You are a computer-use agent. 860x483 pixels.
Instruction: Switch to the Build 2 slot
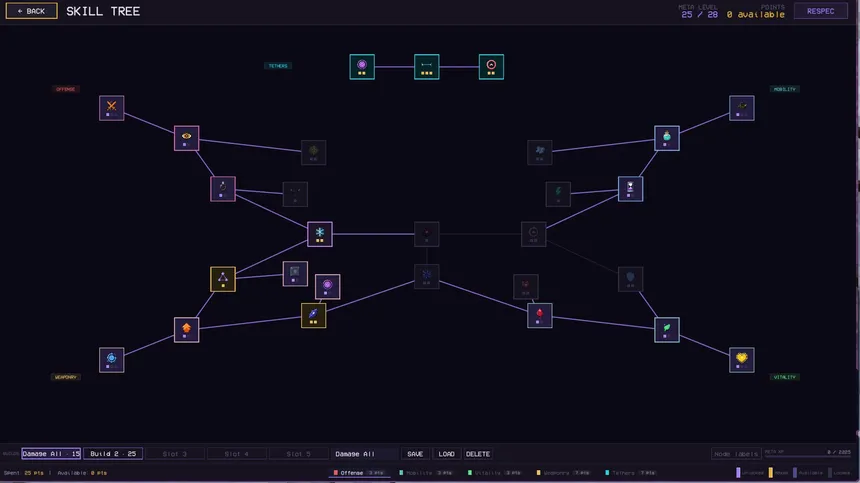point(113,454)
